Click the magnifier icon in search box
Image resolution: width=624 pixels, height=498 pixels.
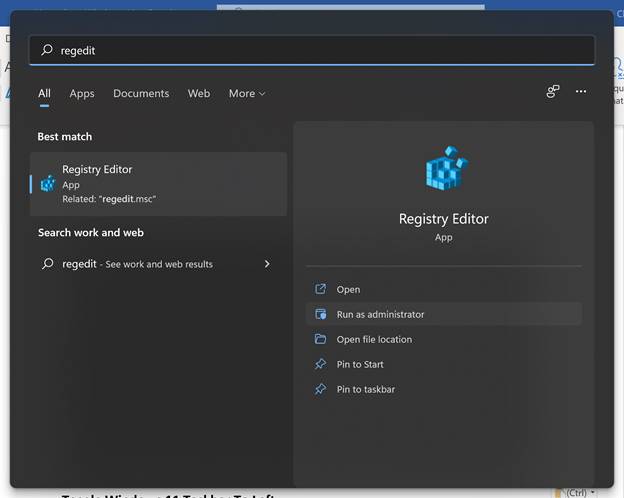[x=47, y=50]
